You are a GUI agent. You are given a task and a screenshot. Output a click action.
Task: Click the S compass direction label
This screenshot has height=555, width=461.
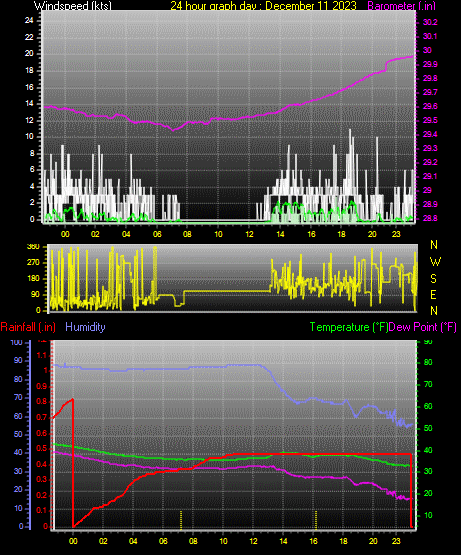click(433, 279)
